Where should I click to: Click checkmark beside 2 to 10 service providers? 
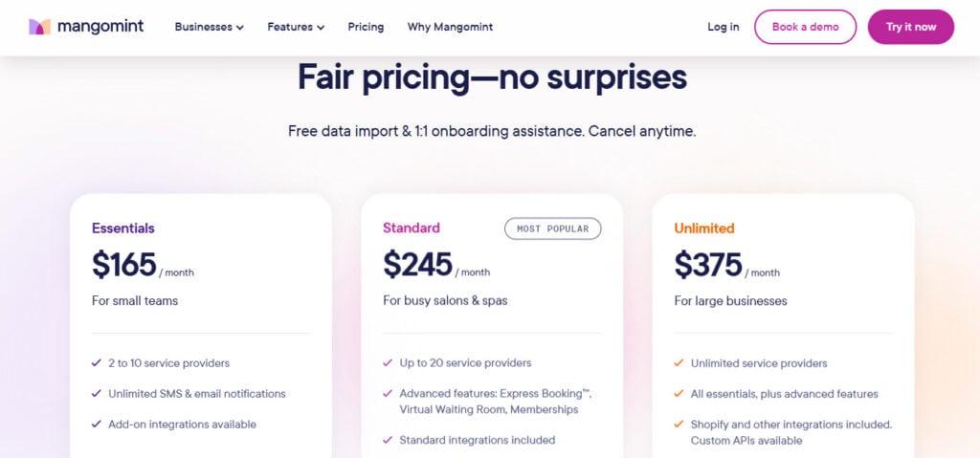tap(97, 362)
